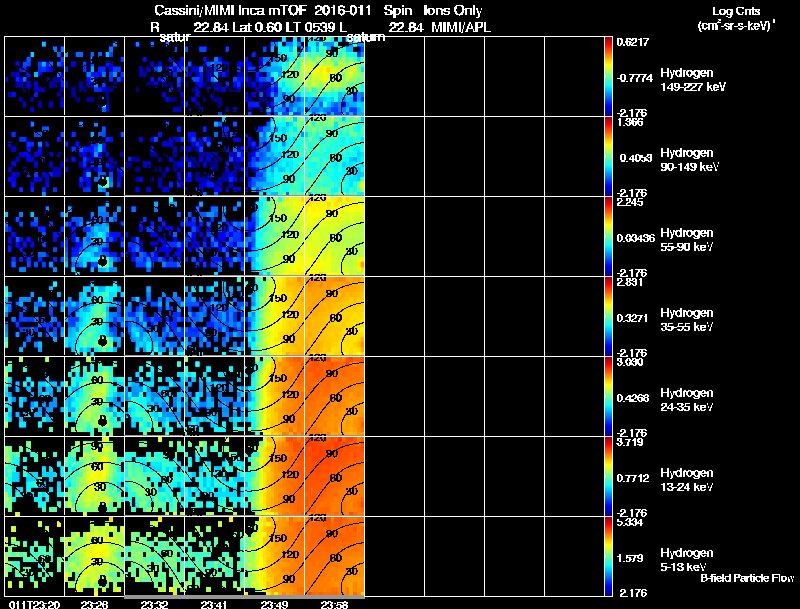The height and width of the screenshot is (609, 800).
Task: Open the 13-24 keV image panel at 23:58
Action: coord(334,476)
